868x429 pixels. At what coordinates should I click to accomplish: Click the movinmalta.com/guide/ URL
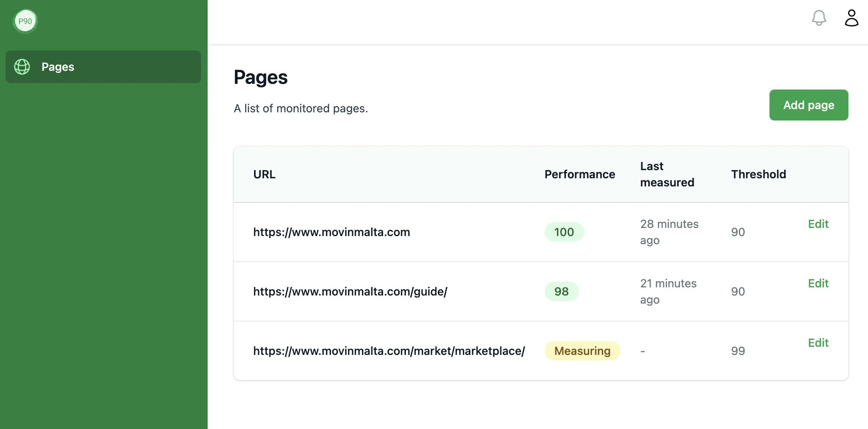pyautogui.click(x=350, y=291)
